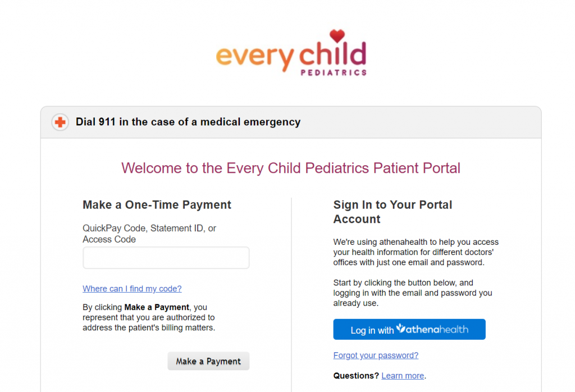
Task: Click the "We're using athenahealth" description paragraph
Action: pos(416,252)
